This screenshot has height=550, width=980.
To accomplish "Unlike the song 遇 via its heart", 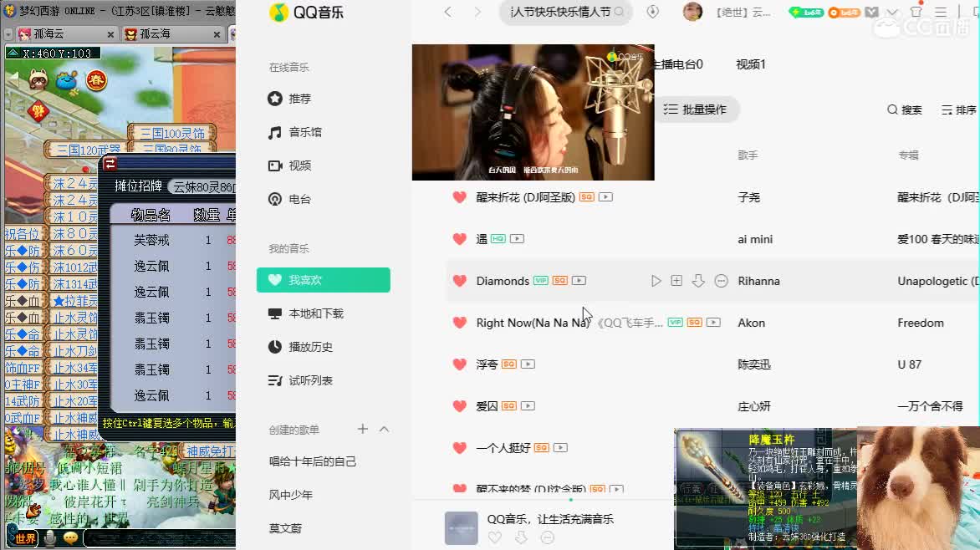I will [x=459, y=239].
